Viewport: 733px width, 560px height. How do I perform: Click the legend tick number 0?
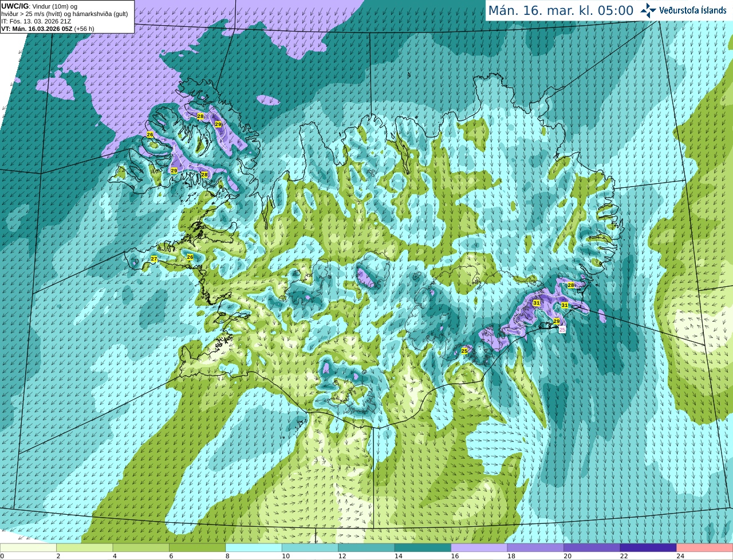[2, 556]
